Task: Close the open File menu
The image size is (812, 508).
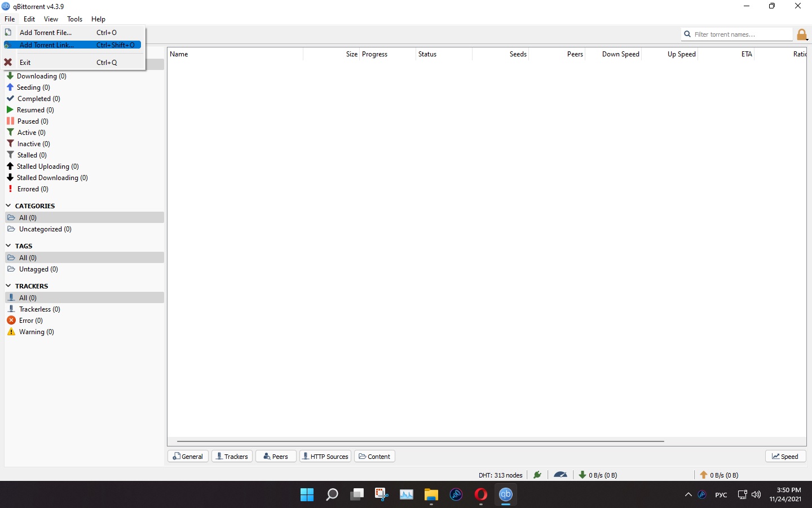Action: (x=10, y=19)
